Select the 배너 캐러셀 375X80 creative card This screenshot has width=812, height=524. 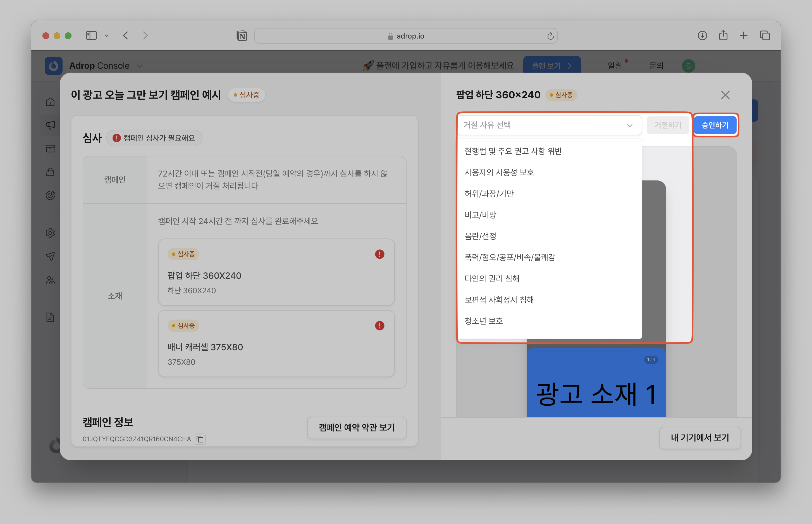click(x=276, y=344)
